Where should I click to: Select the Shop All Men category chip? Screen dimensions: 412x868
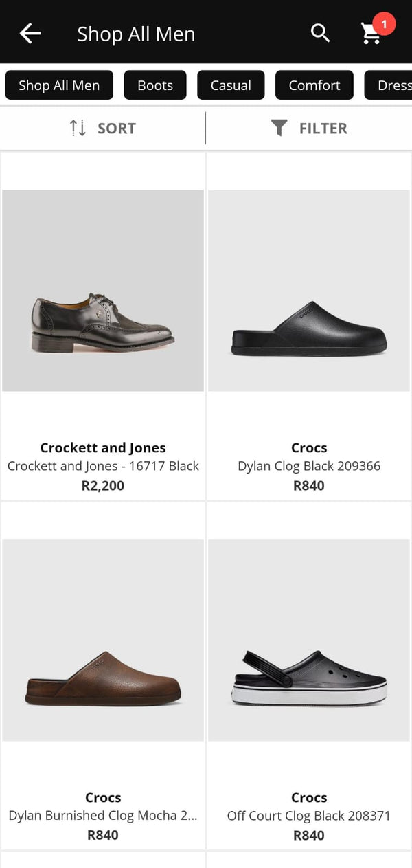pos(59,85)
